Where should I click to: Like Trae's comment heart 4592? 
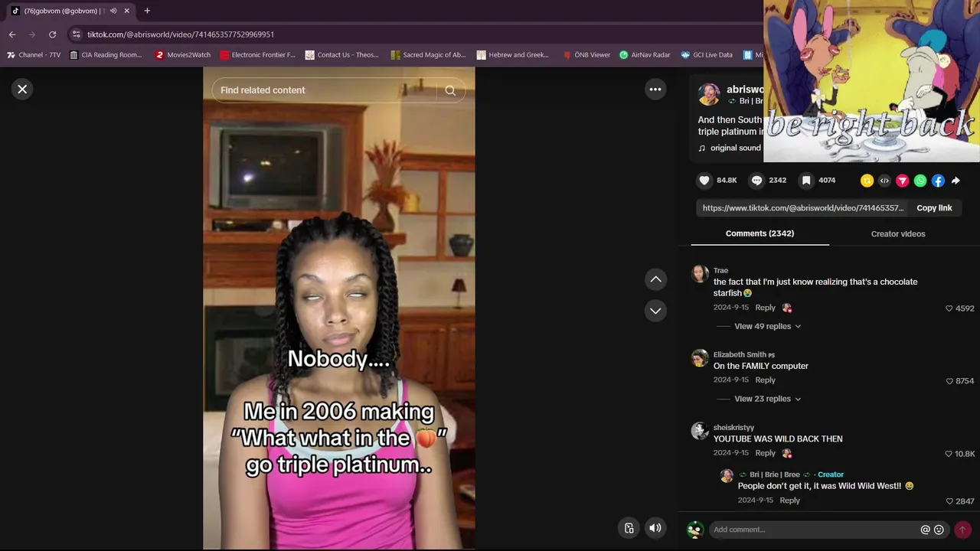pos(949,308)
